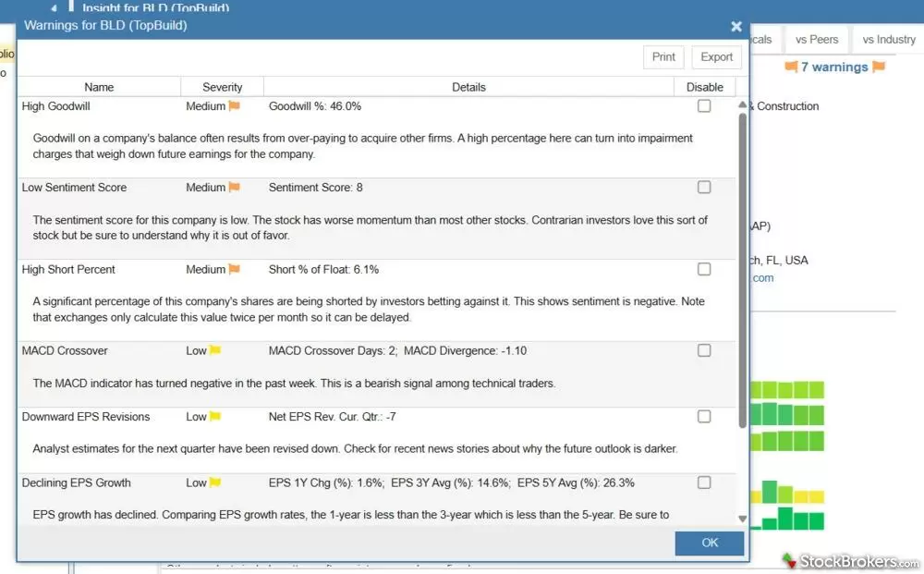924x574 pixels.
Task: Select the High Short Percent warning name
Action: pos(68,269)
